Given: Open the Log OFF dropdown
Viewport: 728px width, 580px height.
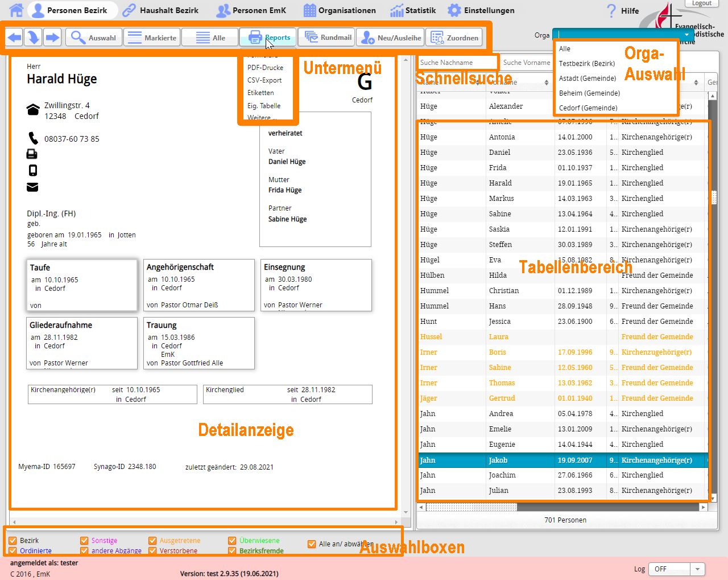Looking at the screenshot, I should tap(677, 569).
